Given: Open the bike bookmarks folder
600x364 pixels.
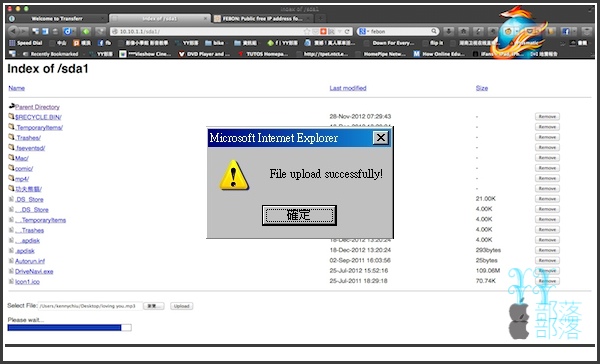Looking at the screenshot, I should 214,43.
